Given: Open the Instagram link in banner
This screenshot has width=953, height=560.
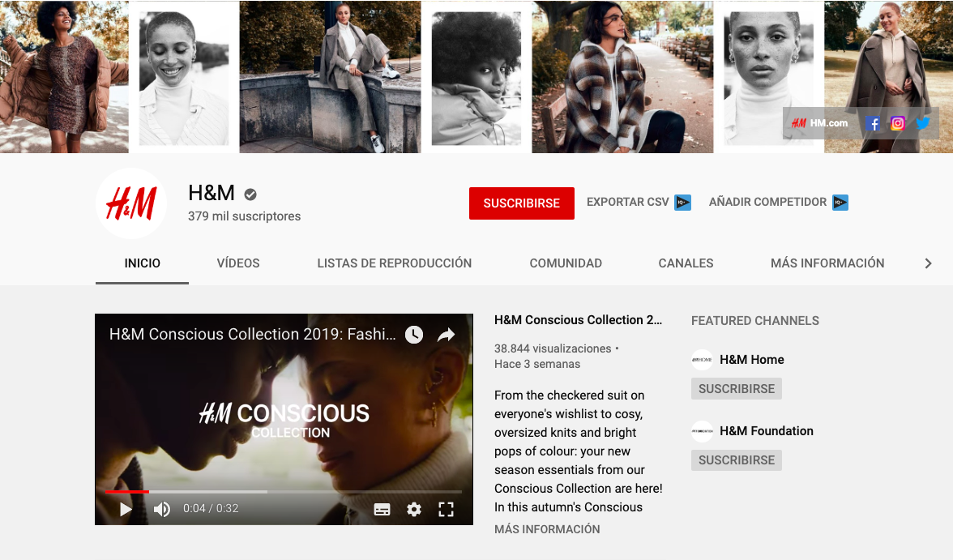Looking at the screenshot, I should [x=898, y=123].
